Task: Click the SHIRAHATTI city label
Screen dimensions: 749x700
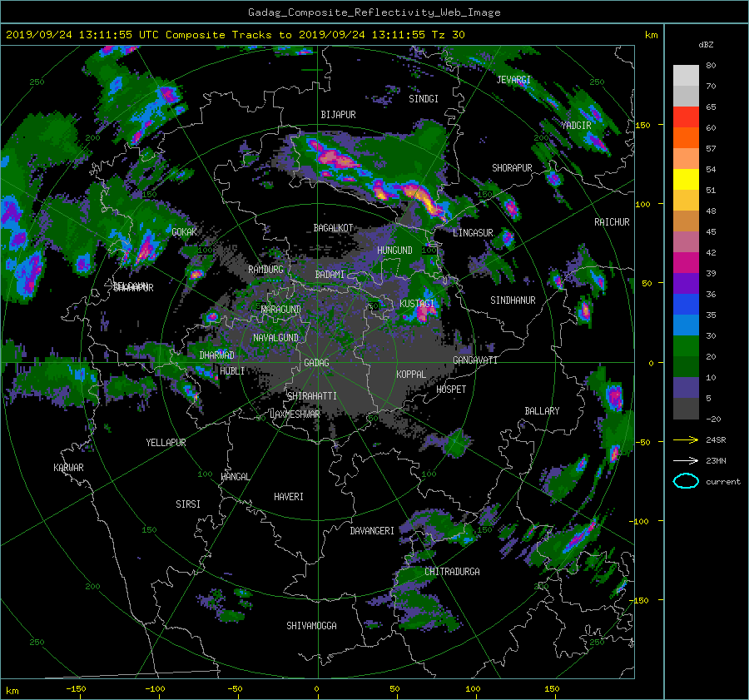Action: point(312,396)
